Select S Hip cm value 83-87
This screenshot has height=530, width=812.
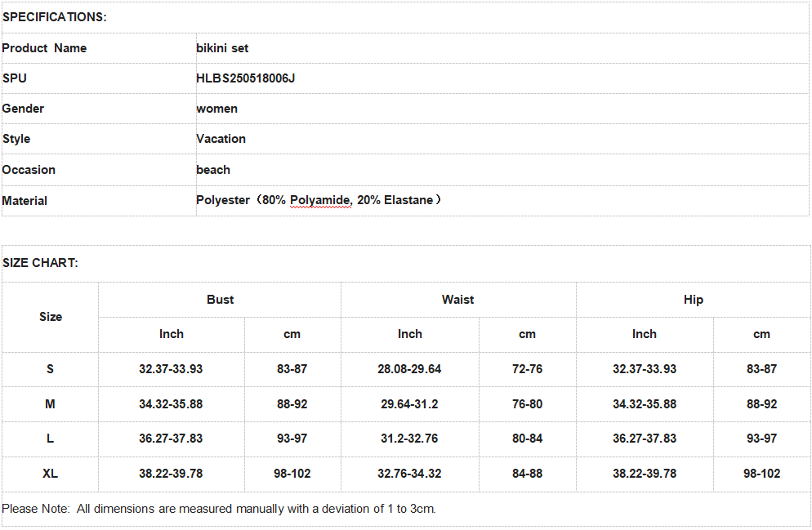click(x=762, y=369)
